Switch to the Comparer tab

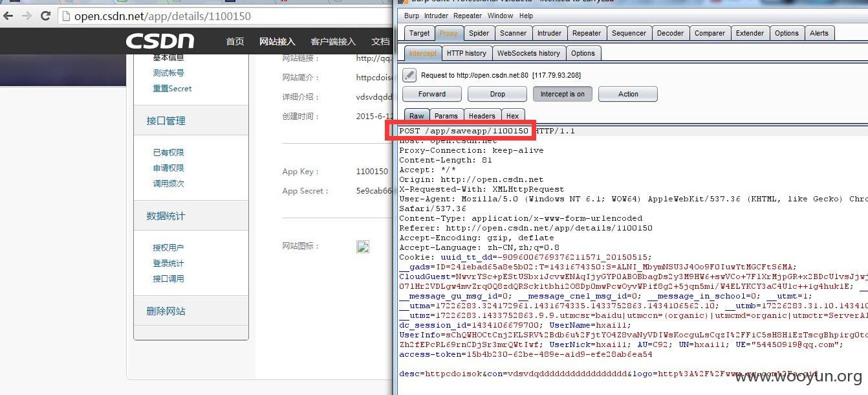[x=710, y=33]
